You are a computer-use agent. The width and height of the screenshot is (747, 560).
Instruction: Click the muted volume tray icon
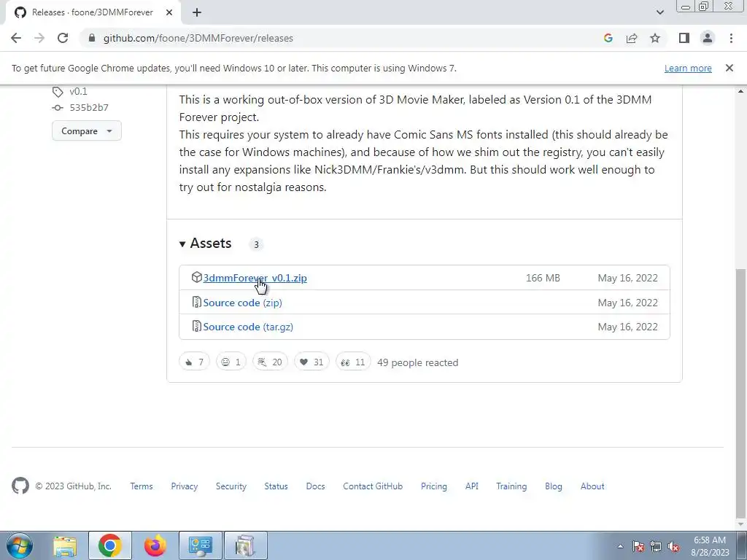(673, 547)
